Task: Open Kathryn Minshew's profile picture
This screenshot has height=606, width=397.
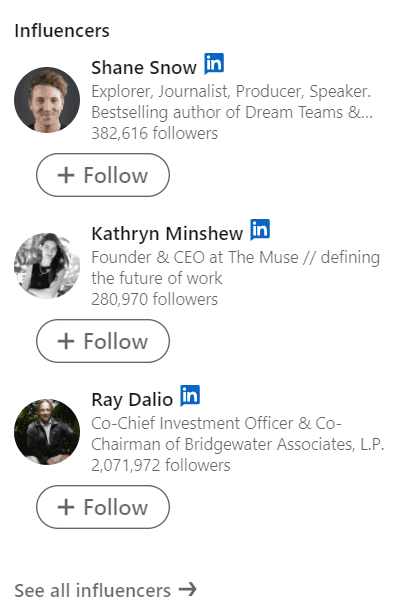Action: pos(47,266)
